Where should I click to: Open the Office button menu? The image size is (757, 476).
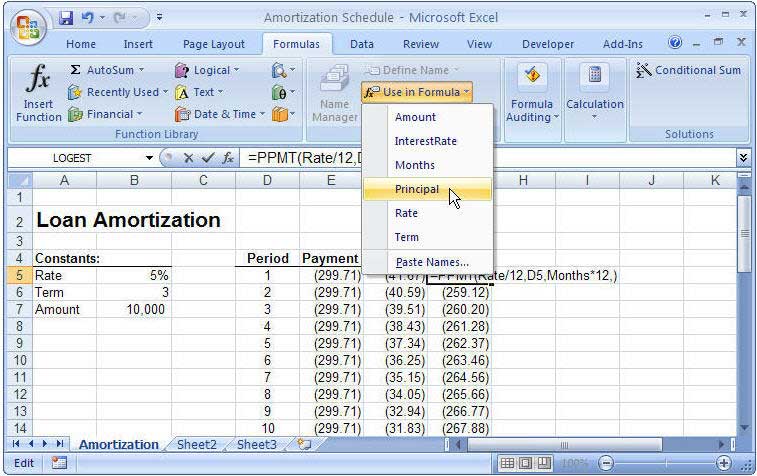28,27
